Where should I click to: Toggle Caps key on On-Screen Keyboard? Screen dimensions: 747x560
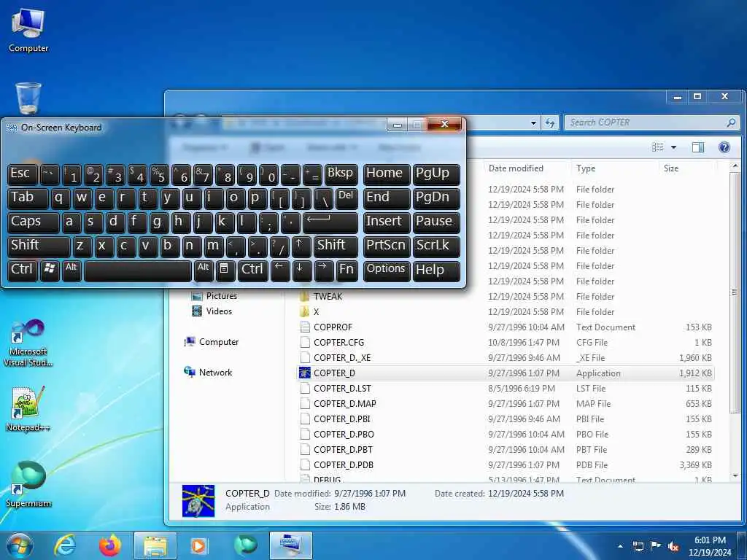[x=33, y=222]
